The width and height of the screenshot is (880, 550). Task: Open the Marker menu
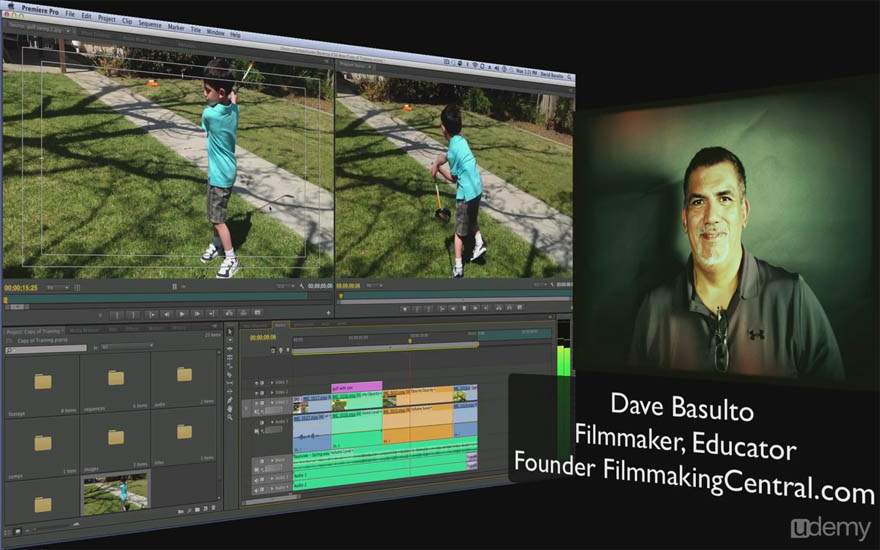[x=176, y=26]
